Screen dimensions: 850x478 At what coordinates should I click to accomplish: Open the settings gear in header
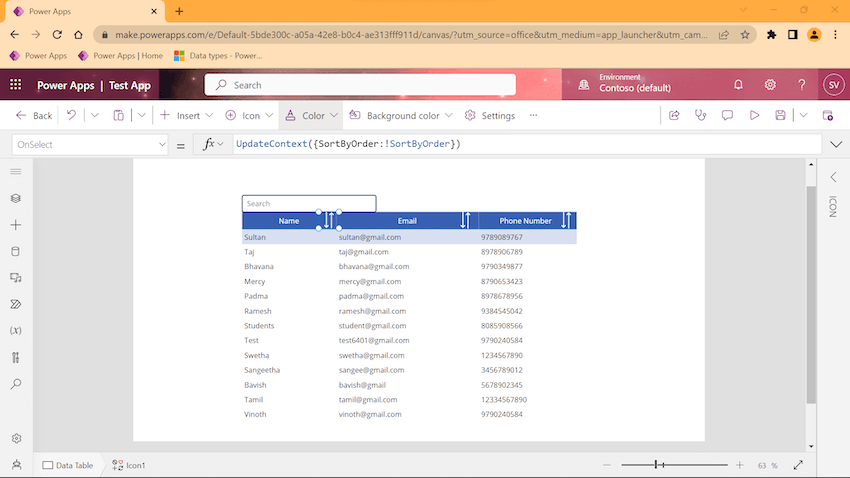click(770, 85)
